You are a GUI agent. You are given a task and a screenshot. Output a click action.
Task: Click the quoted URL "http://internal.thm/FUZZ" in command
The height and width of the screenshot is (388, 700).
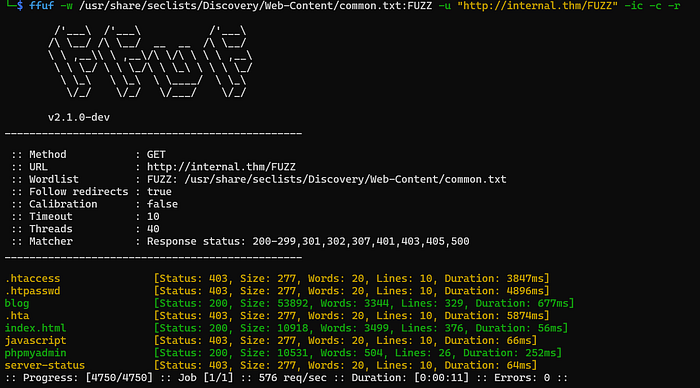pos(537,6)
